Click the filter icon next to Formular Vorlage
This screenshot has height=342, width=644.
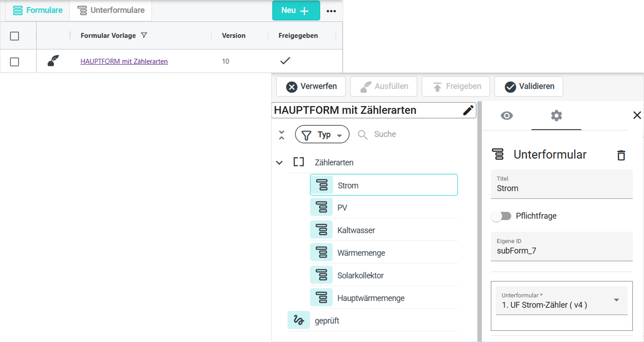click(x=144, y=35)
